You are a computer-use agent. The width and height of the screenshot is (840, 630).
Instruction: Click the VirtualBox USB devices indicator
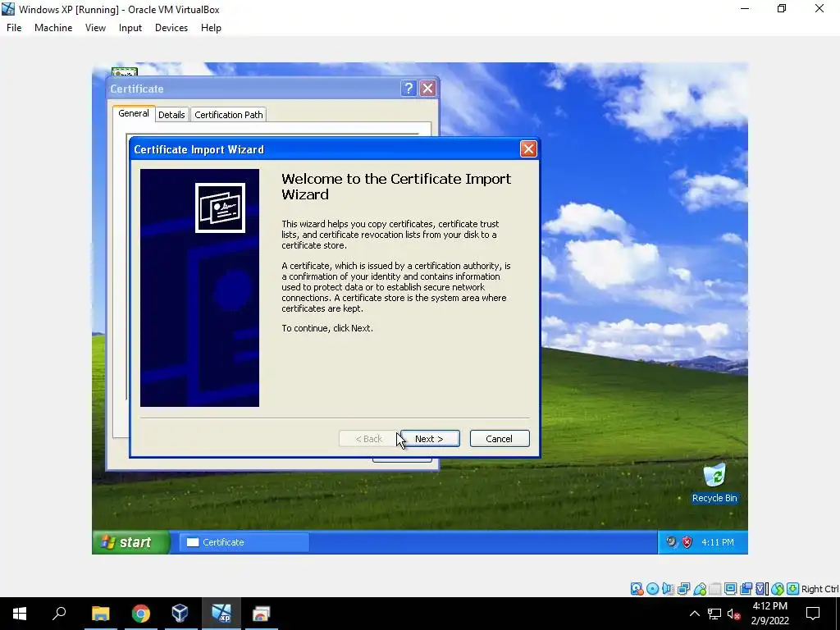pos(700,589)
